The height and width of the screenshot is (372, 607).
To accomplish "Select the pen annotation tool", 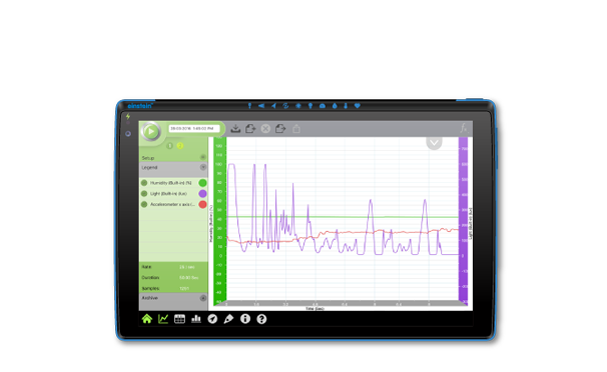I will [229, 319].
